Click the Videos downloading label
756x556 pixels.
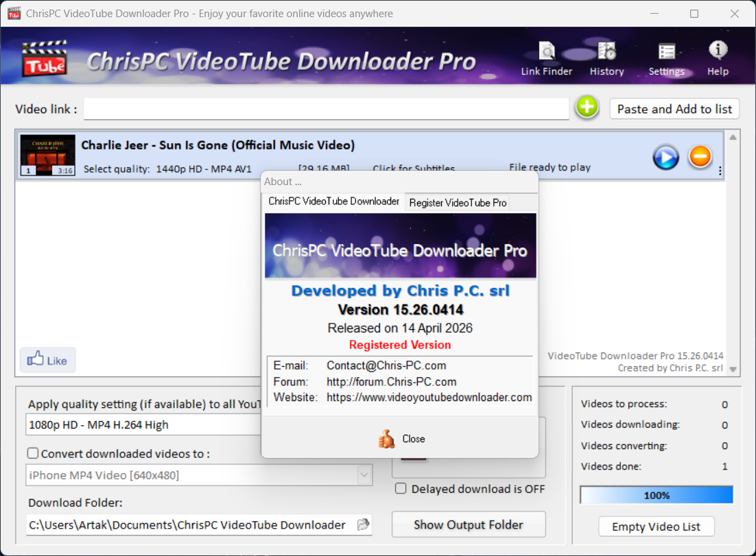(x=630, y=424)
